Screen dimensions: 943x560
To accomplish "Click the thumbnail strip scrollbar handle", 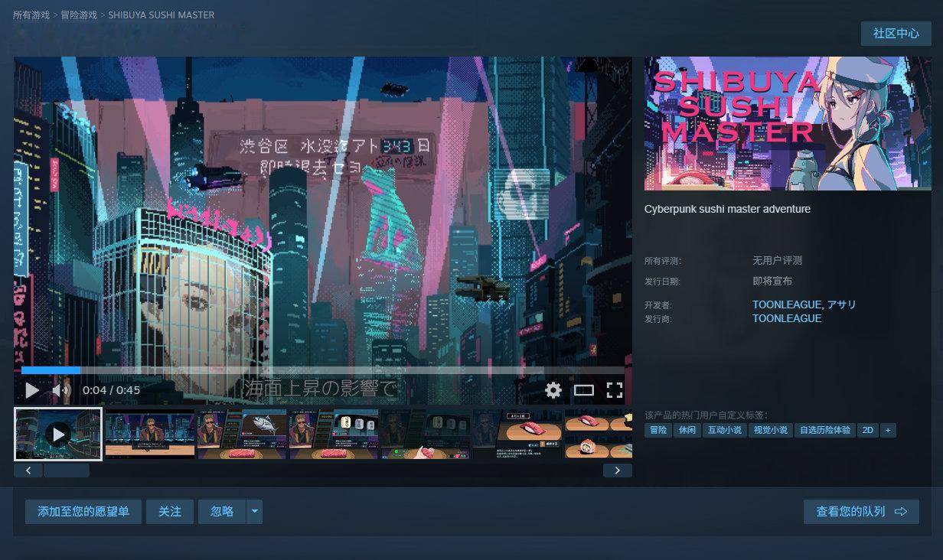I will (67, 470).
